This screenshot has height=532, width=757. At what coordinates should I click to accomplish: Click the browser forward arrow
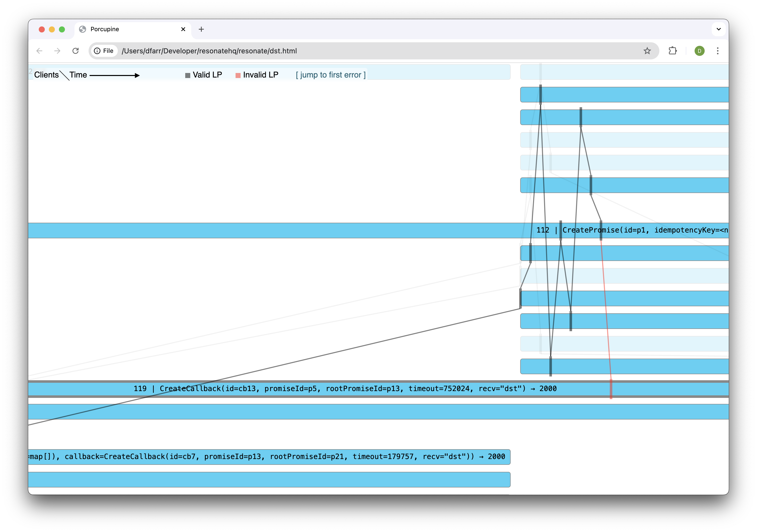pos(57,51)
